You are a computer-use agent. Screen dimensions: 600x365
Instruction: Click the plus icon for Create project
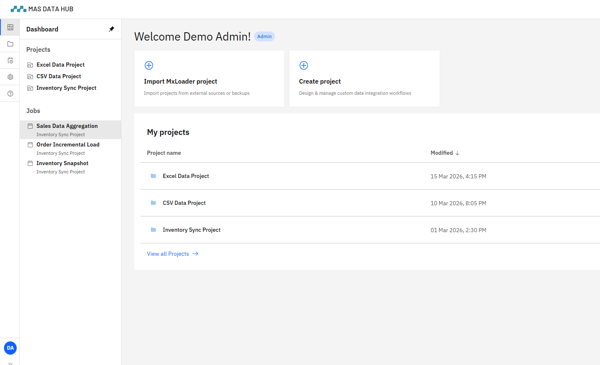[303, 65]
